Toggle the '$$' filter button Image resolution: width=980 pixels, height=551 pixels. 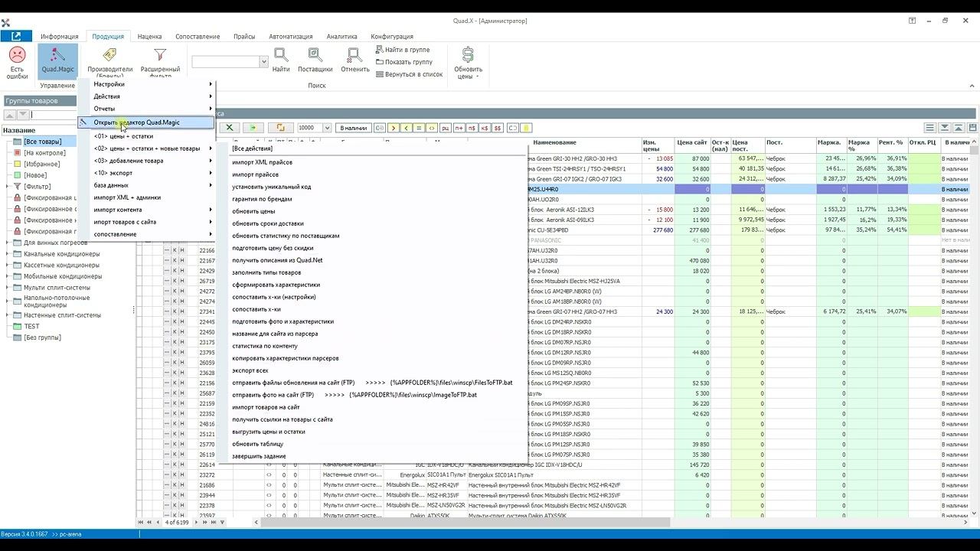click(498, 128)
